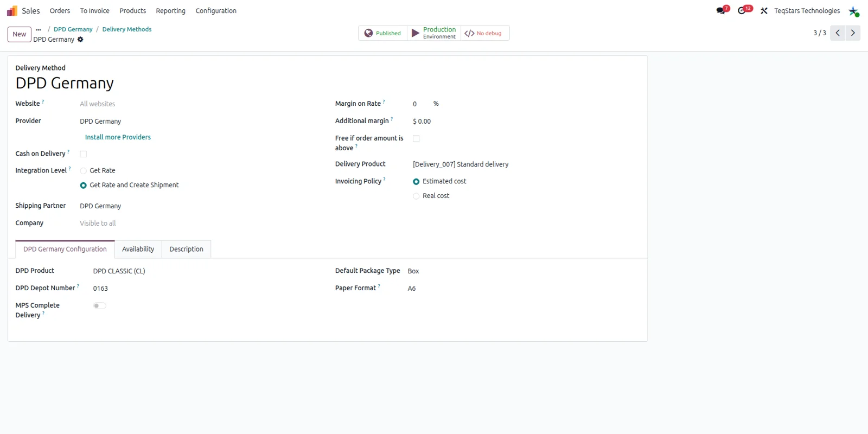Tick the Cash on Delivery checkbox
Screen dimensions: 868x434
(x=84, y=154)
